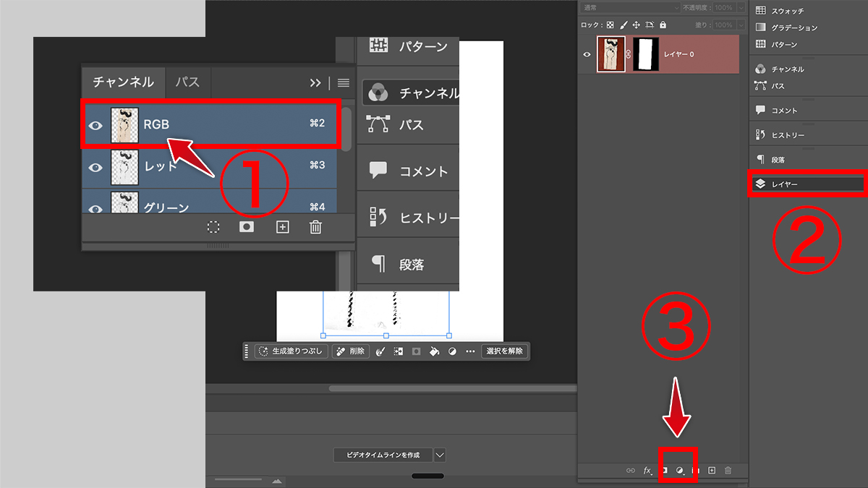The height and width of the screenshot is (488, 868).
Task: Click the trash icon in the Channels panel
Action: (315, 227)
